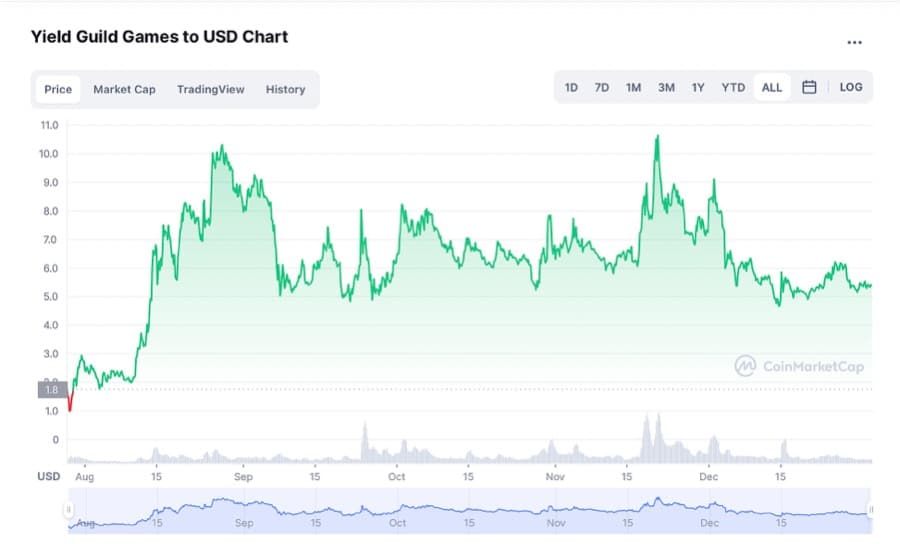900x544 pixels.
Task: Grab the left range slider handle
Action: click(69, 510)
